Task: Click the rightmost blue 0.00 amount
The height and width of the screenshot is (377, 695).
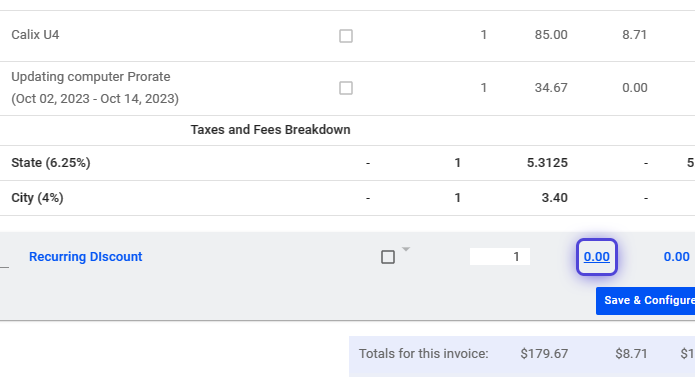Action: [676, 257]
